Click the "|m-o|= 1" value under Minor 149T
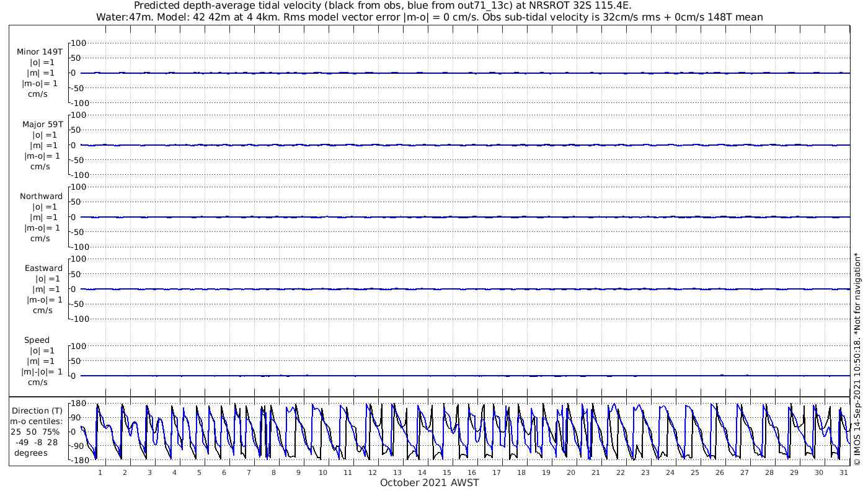 point(40,84)
